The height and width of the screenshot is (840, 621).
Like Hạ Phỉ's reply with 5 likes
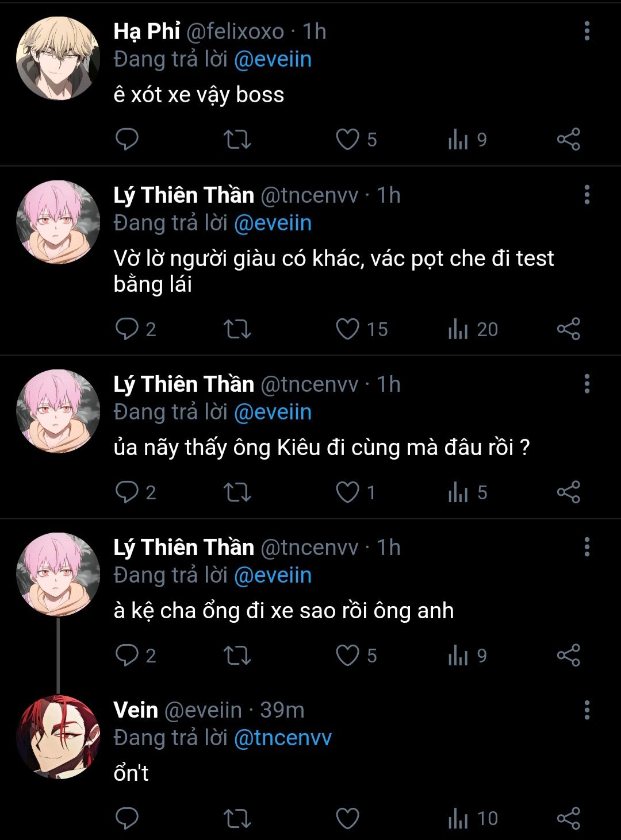click(x=347, y=140)
